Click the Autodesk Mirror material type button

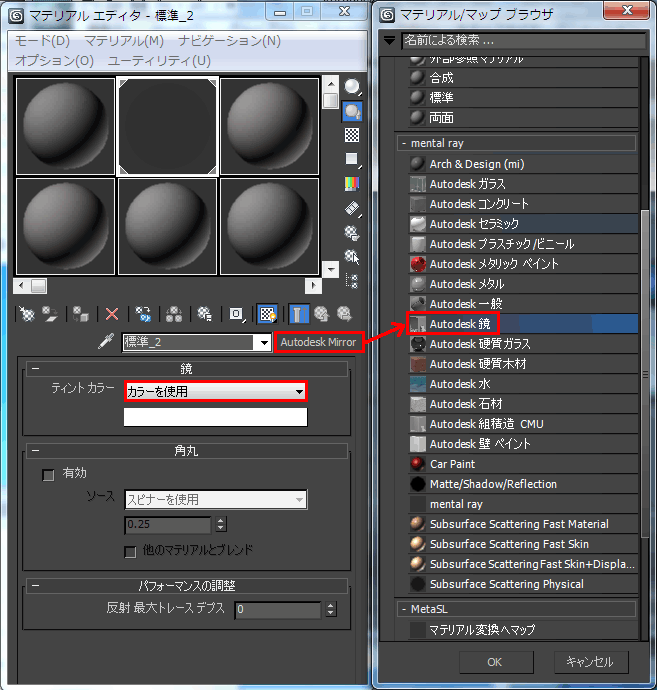tap(319, 342)
